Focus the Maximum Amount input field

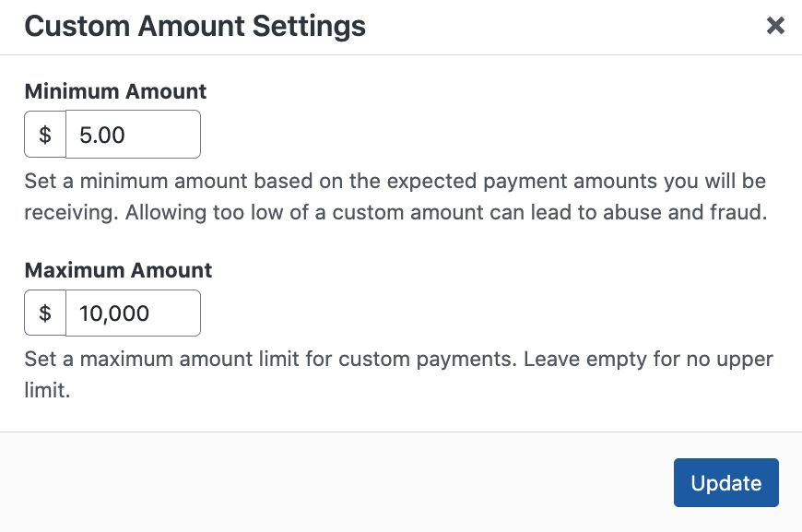coord(133,313)
